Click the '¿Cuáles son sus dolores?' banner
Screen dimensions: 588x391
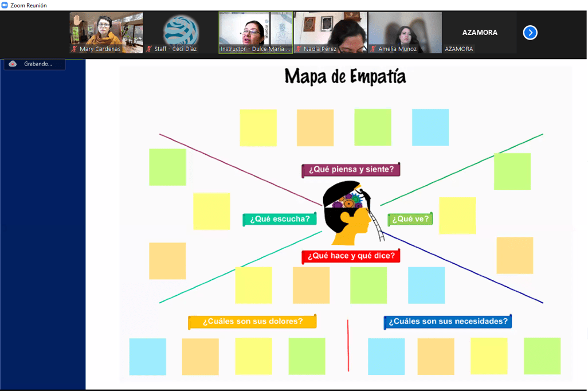[x=252, y=322]
